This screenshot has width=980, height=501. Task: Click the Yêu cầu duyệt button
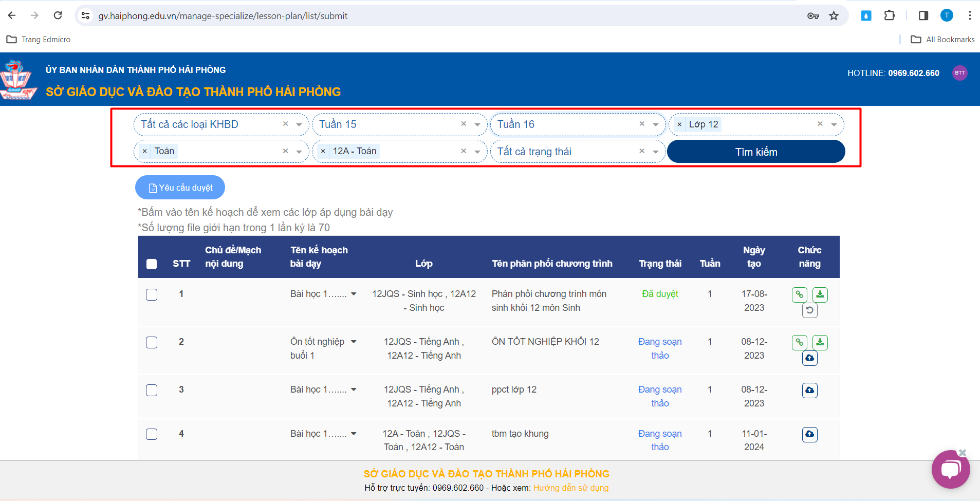[180, 188]
